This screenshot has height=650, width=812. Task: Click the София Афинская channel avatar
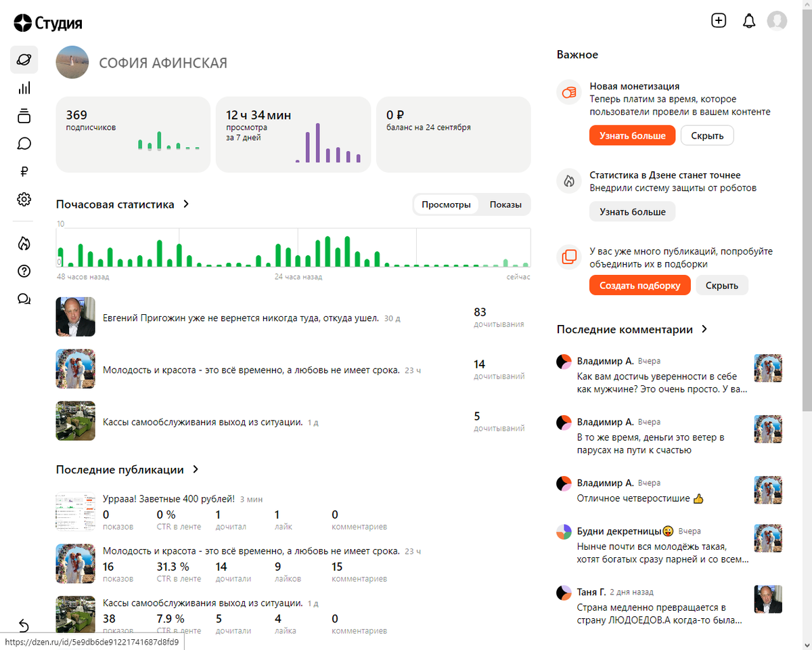coord(72,63)
